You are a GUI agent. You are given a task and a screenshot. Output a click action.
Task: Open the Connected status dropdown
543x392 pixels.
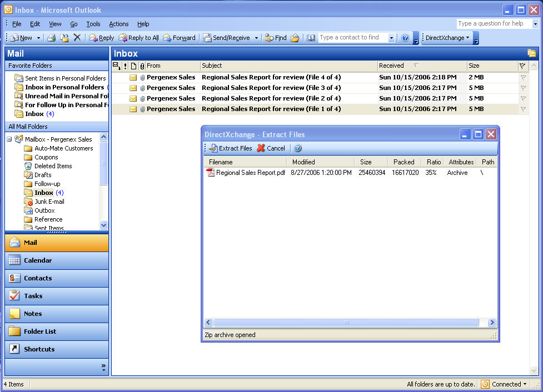[525, 384]
